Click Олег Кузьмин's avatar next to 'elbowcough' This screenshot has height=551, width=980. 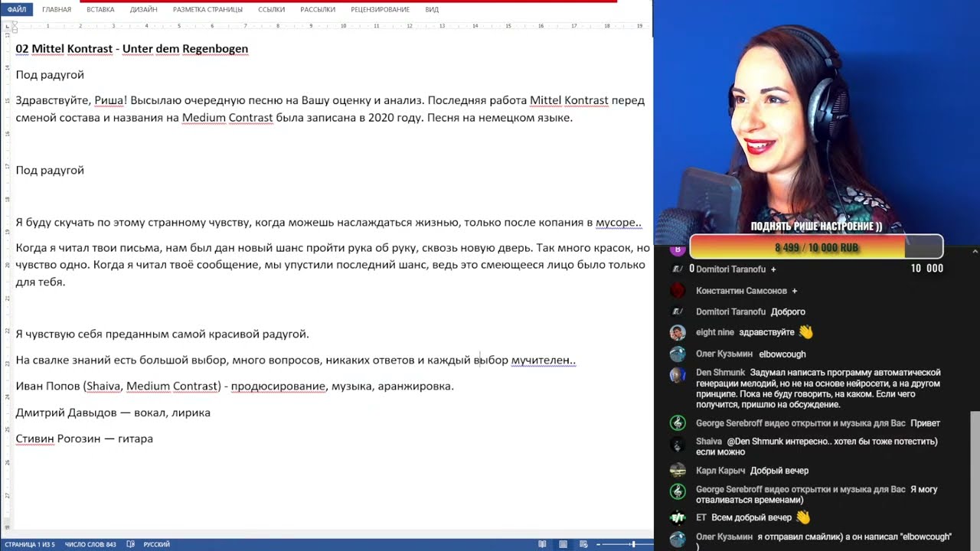[678, 354]
